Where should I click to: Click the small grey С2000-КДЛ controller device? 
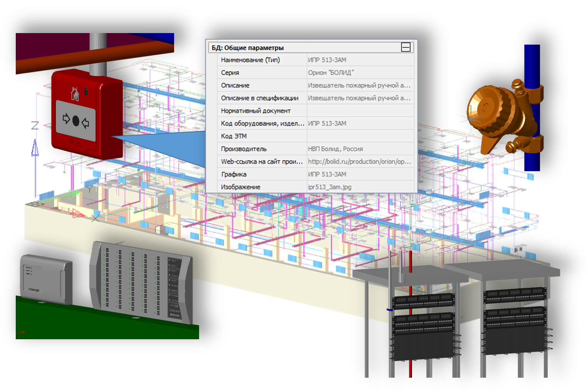click(46, 279)
